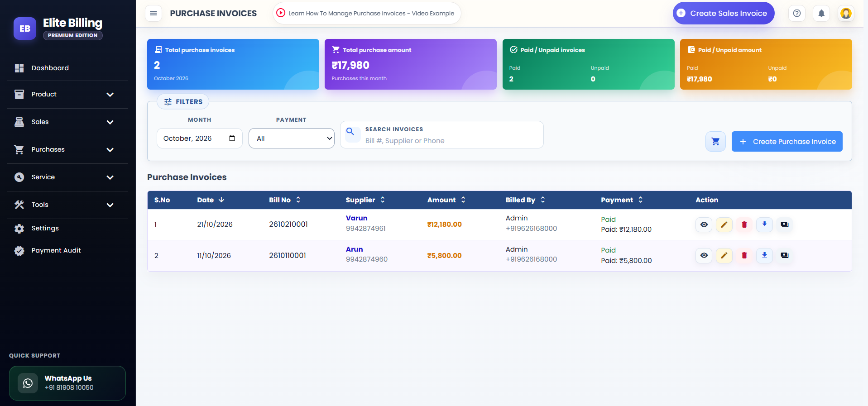
Task: Click the shopping cart icon button
Action: point(715,142)
